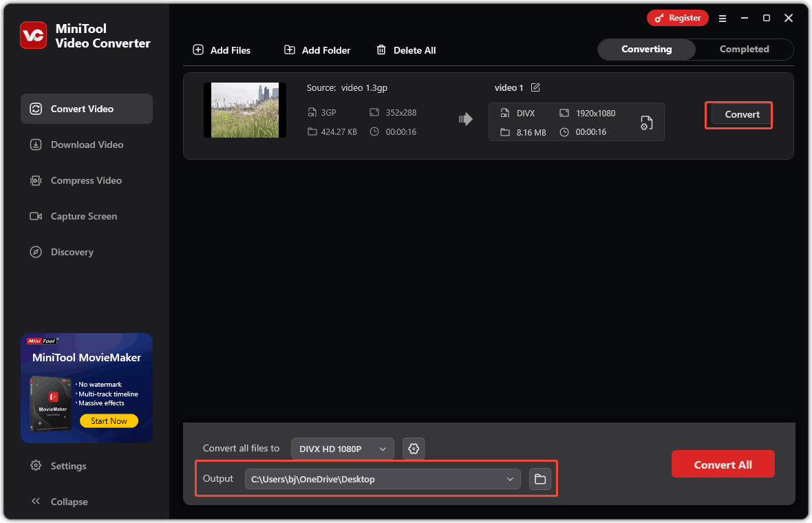
Task: Click the Settings gear icon in sidebar
Action: pyautogui.click(x=36, y=465)
